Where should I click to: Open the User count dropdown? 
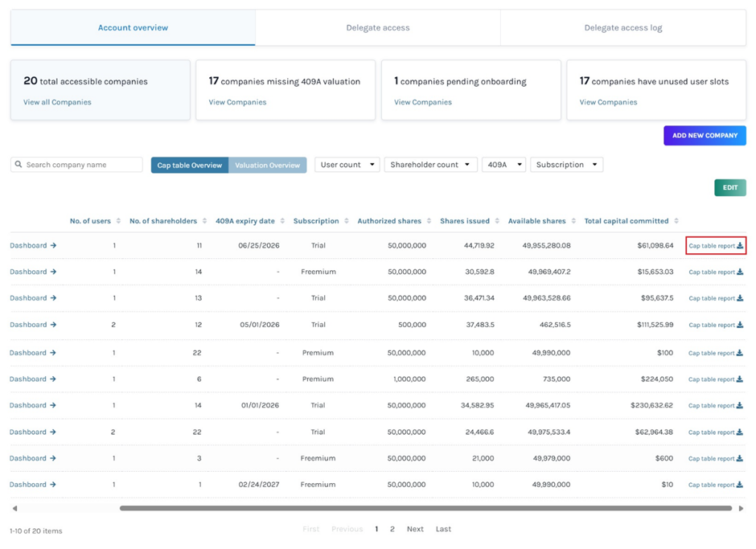pyautogui.click(x=347, y=165)
